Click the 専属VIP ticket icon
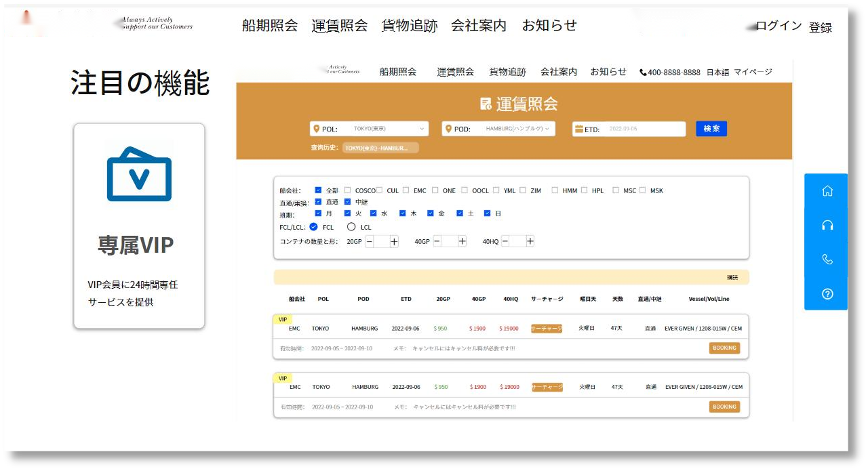Screen dimensions: 868x471 pyautogui.click(x=139, y=174)
